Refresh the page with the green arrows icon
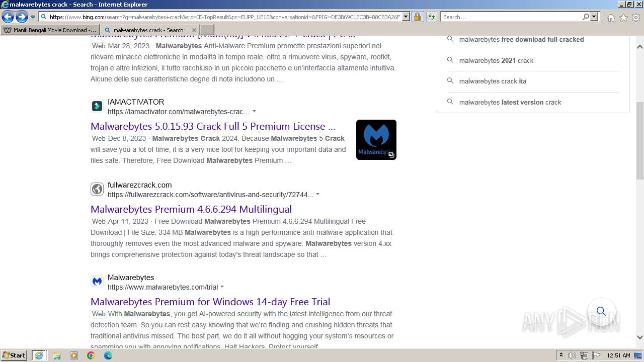 click(431, 17)
